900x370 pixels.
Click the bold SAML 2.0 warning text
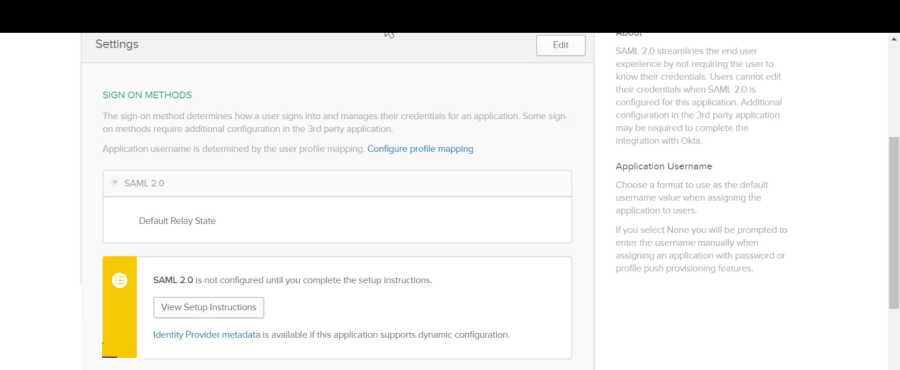click(x=173, y=281)
